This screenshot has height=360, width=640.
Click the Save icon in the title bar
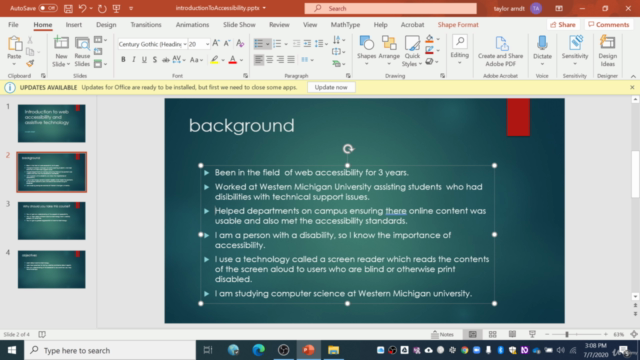(x=68, y=8)
